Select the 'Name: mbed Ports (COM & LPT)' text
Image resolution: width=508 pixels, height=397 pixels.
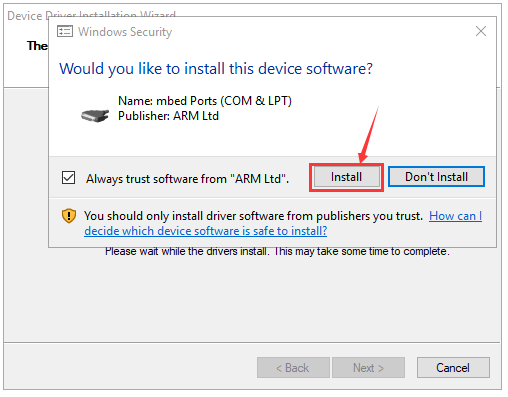[205, 101]
